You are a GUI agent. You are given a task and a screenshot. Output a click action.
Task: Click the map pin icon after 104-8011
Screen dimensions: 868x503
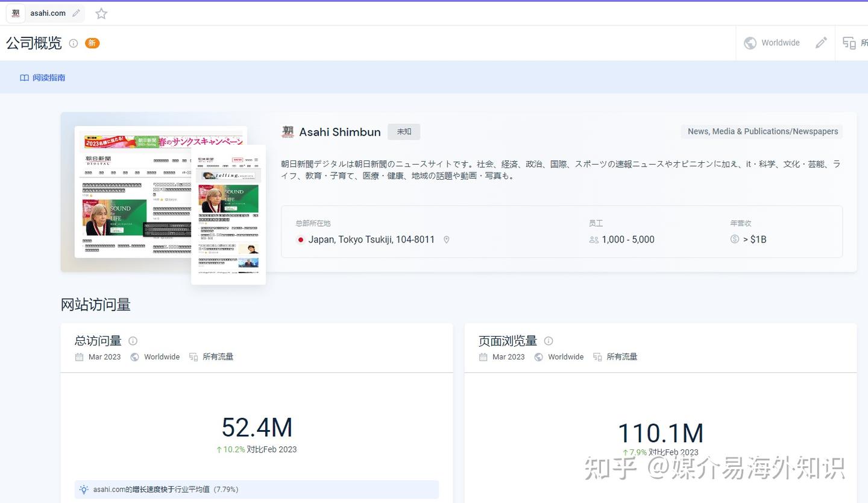pyautogui.click(x=447, y=239)
